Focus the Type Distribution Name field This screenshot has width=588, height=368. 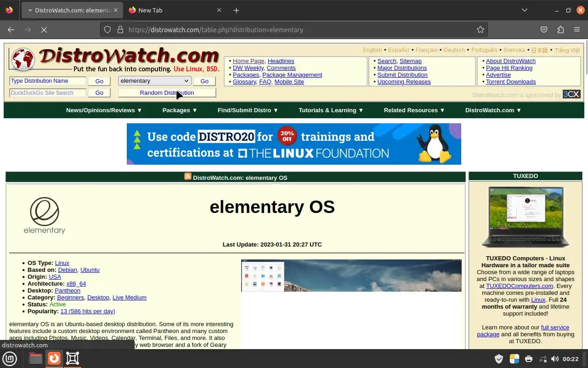point(48,81)
